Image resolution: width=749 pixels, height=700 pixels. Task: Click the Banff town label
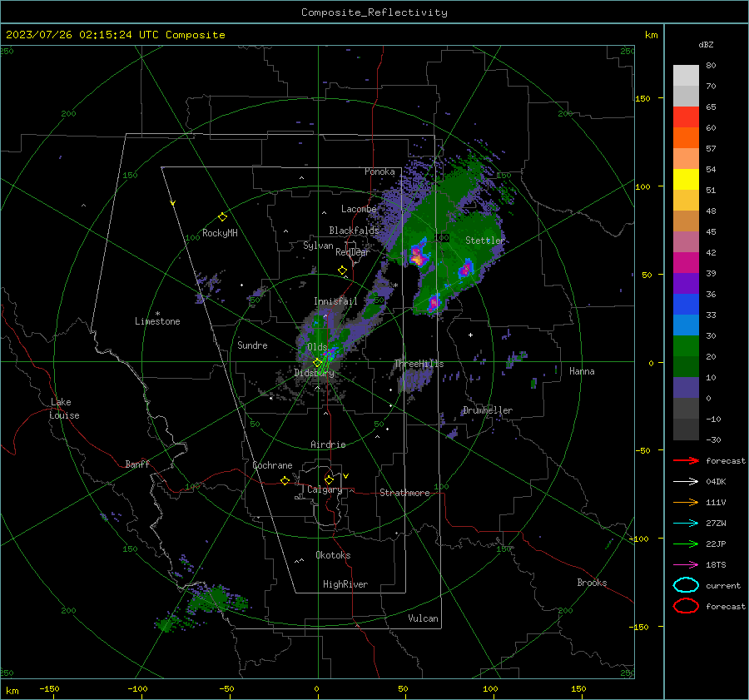[x=137, y=464]
